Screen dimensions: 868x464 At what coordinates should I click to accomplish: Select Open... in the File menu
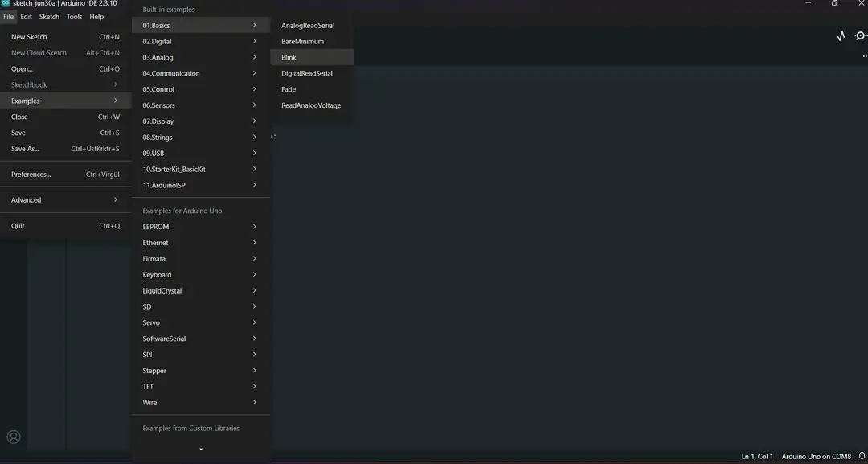(65, 69)
